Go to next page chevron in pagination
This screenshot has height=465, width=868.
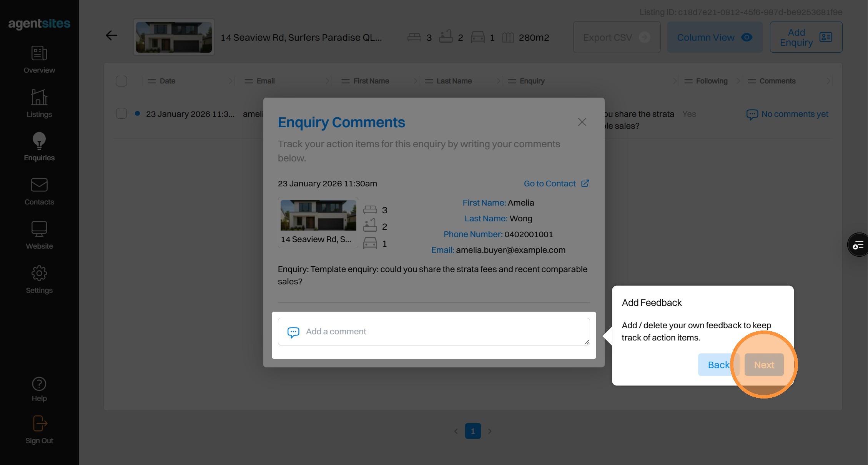pos(490,431)
